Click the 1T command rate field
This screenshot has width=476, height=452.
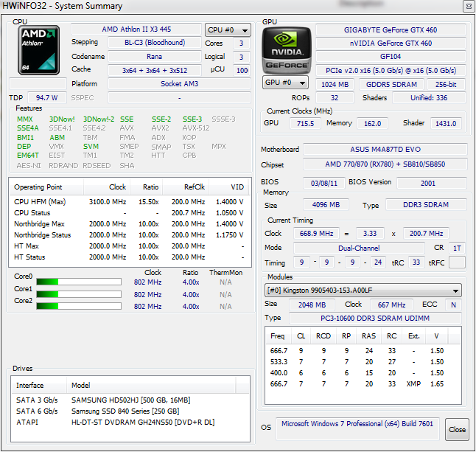pyautogui.click(x=457, y=248)
